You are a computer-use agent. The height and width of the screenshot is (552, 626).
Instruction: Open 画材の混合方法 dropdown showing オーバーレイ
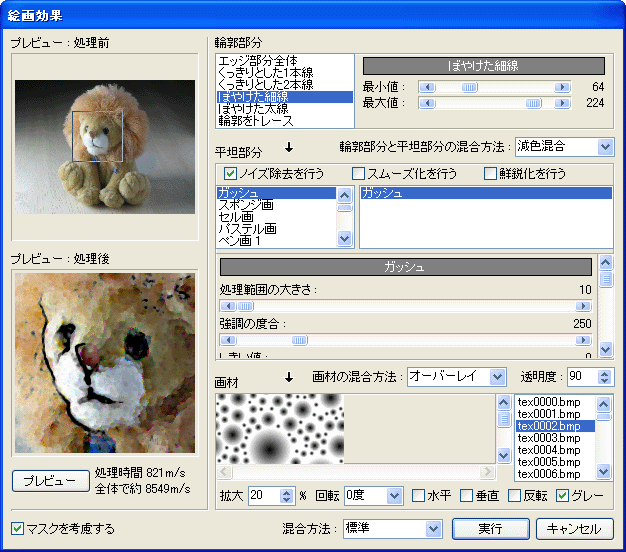(x=497, y=377)
